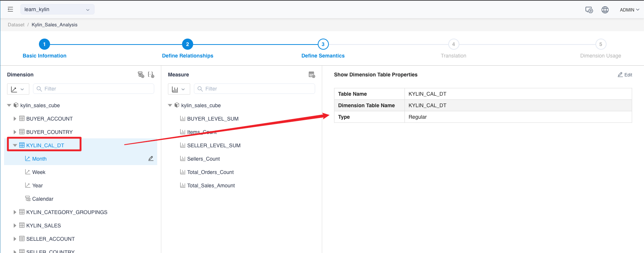Expand the BUYER_ACCOUNT table node
This screenshot has width=644, height=253.
[x=15, y=119]
